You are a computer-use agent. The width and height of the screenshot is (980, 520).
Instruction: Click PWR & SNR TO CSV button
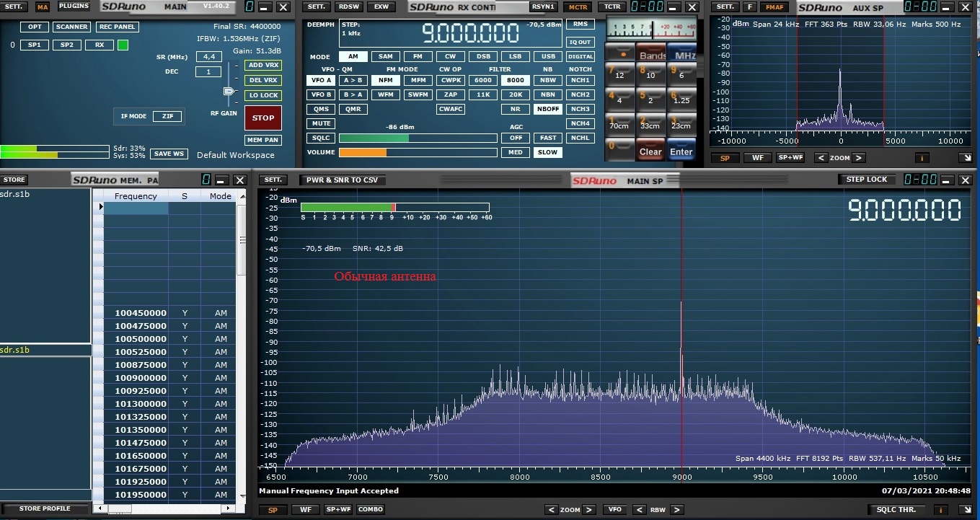[342, 180]
